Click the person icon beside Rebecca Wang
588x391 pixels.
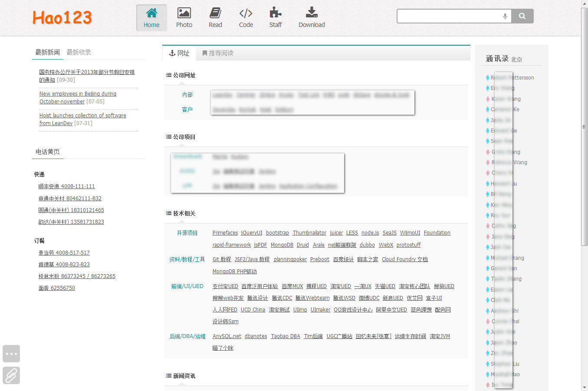488,162
